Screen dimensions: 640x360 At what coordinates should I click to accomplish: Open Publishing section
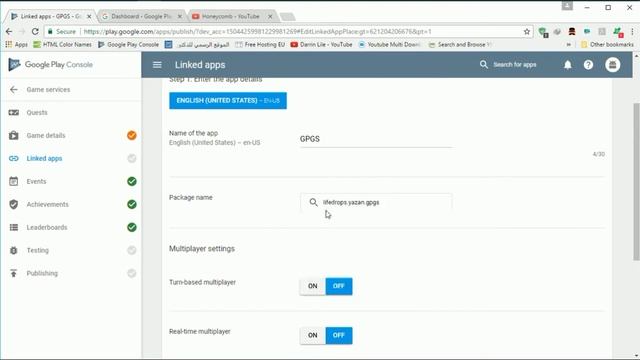point(42,273)
